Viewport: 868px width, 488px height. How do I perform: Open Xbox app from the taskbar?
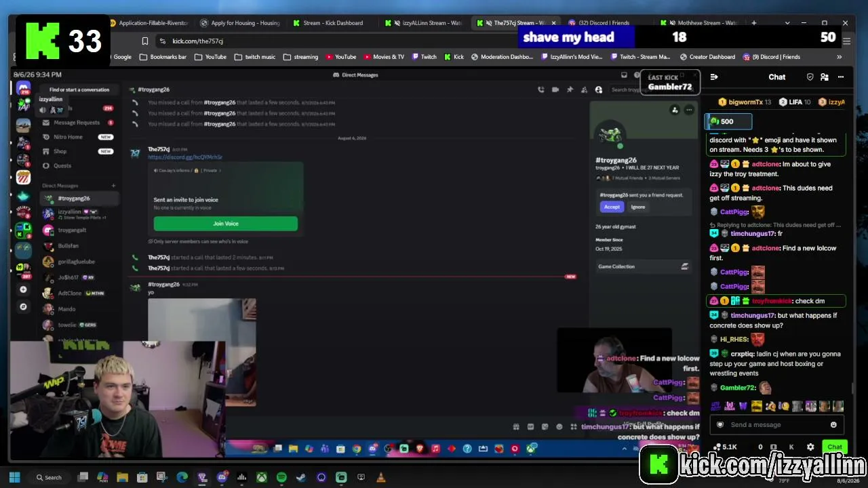(x=261, y=478)
